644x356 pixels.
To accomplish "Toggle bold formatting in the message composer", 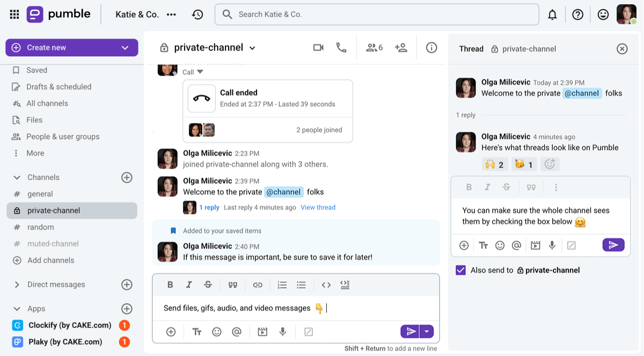I will [x=170, y=285].
